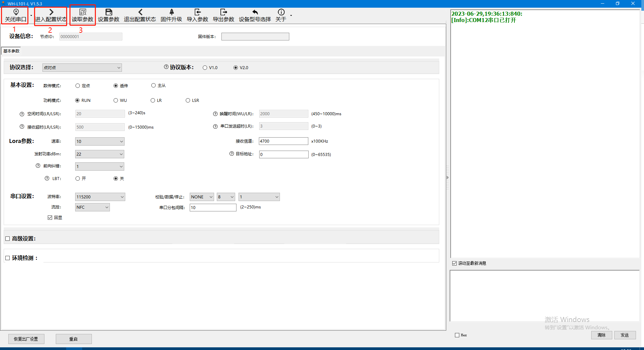Open the 波特率 baud rate dropdown
644x350 pixels.
click(100, 197)
